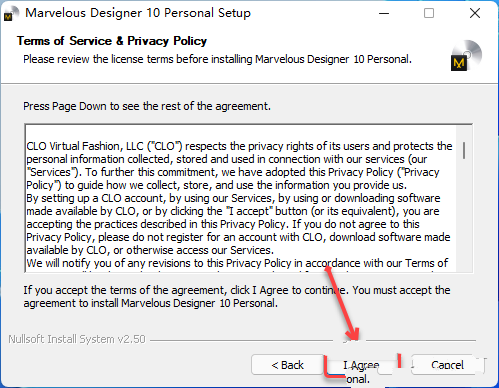Close the setup window with X
Image resolution: width=499 pixels, height=388 pixels.
[x=475, y=14]
